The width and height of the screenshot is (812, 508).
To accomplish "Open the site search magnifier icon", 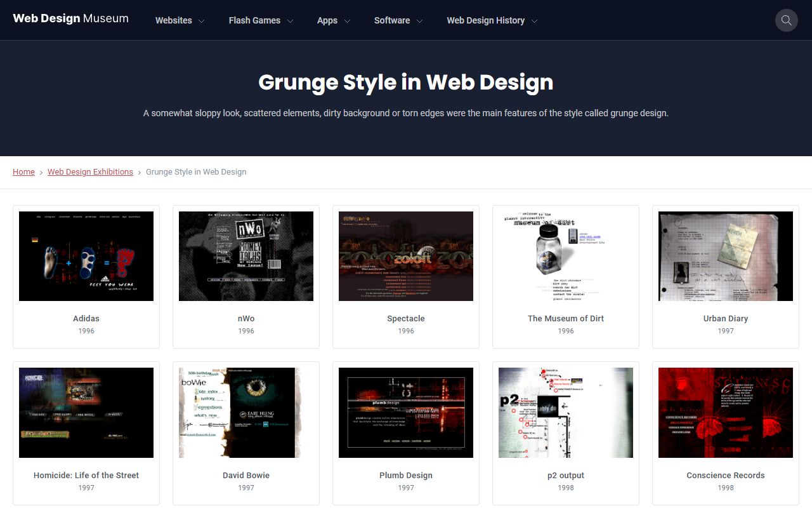I will 786,20.
